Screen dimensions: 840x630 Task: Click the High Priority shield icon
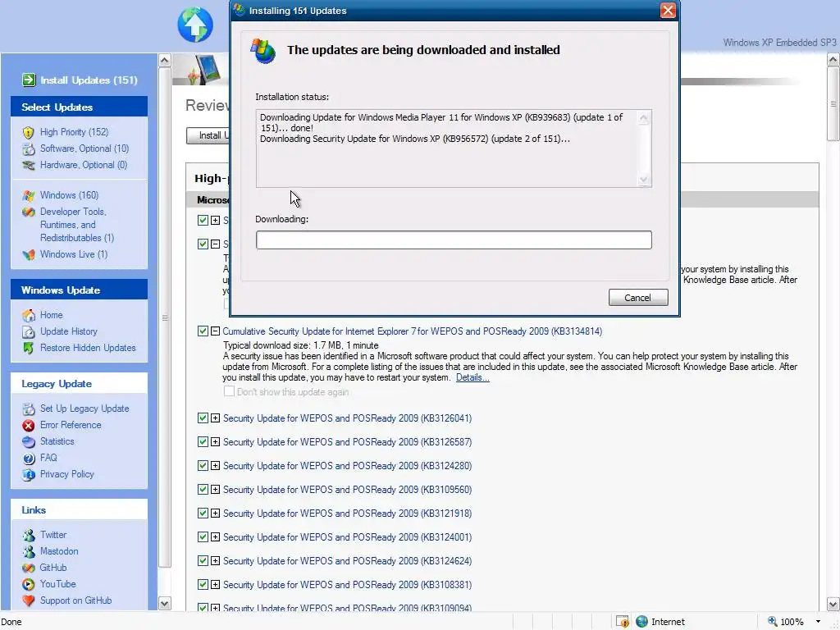click(x=29, y=132)
